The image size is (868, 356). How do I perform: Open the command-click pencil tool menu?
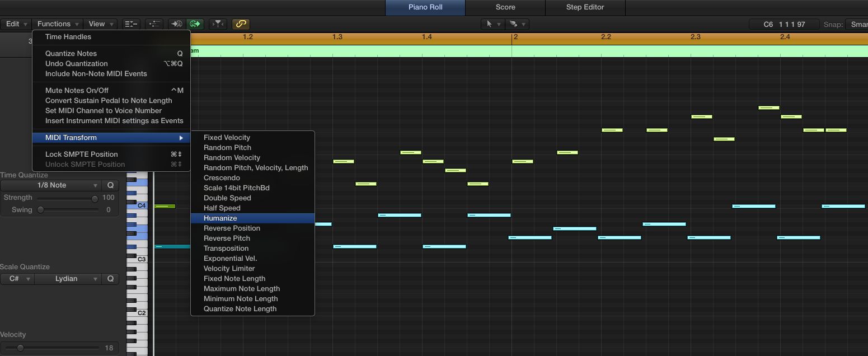coord(517,24)
